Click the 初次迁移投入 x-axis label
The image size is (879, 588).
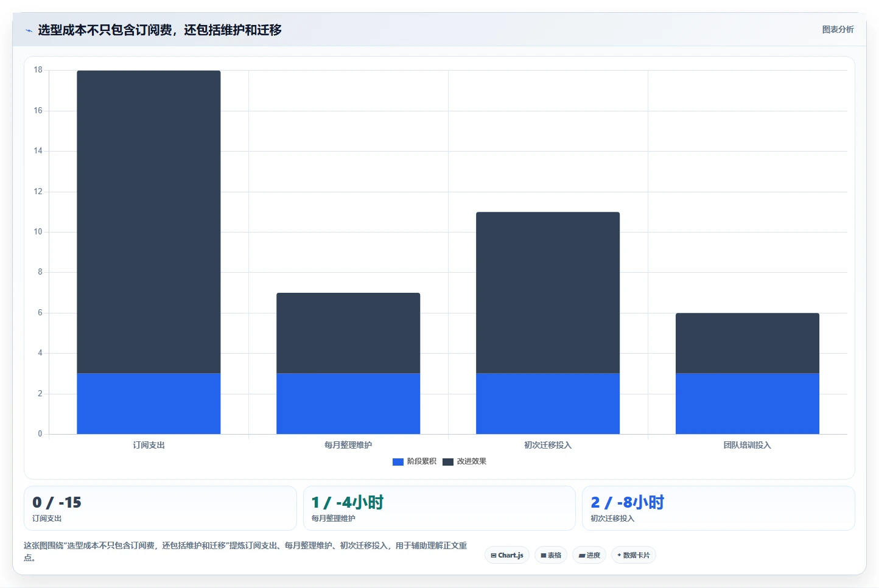pyautogui.click(x=548, y=445)
